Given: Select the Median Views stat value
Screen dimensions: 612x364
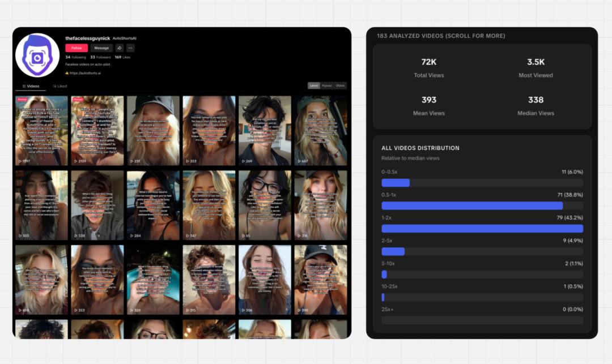Looking at the screenshot, I should pyautogui.click(x=536, y=100).
